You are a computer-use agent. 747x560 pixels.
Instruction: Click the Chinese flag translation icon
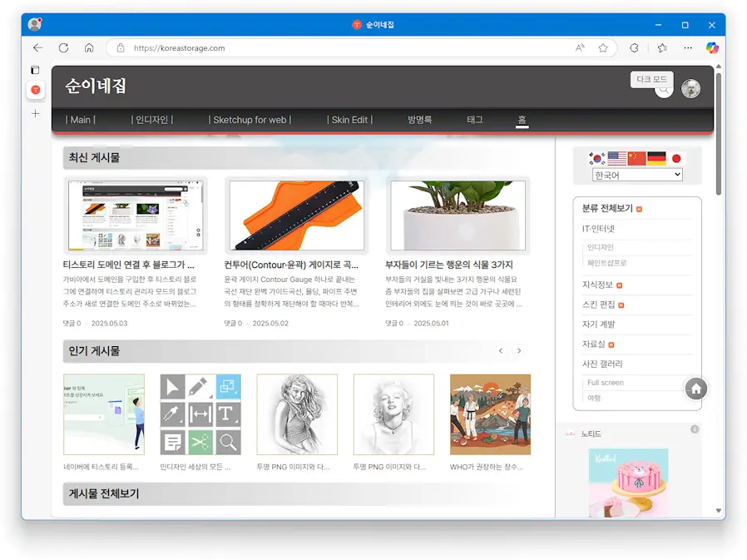coord(635,158)
